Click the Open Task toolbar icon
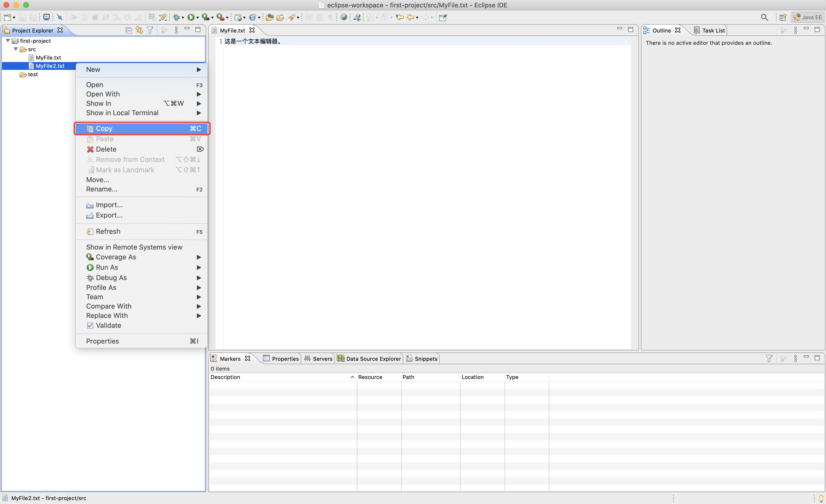Viewport: 826px width, 504px height. 280,17
